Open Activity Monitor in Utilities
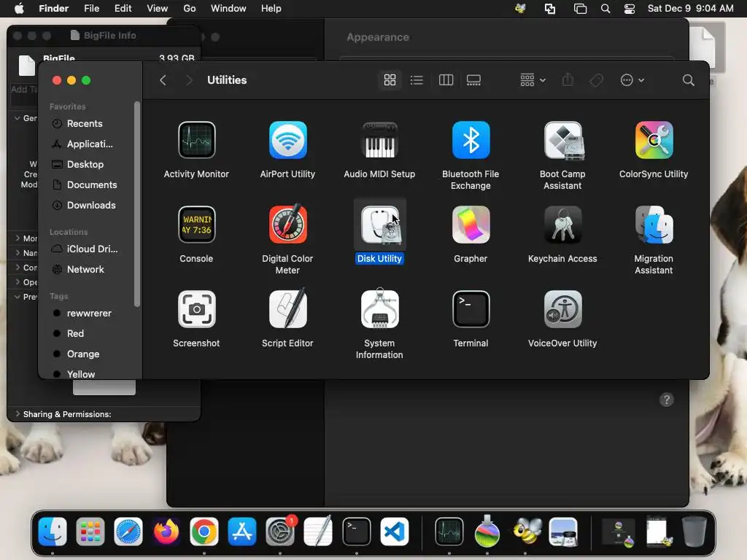The height and width of the screenshot is (560, 747). coord(196,140)
